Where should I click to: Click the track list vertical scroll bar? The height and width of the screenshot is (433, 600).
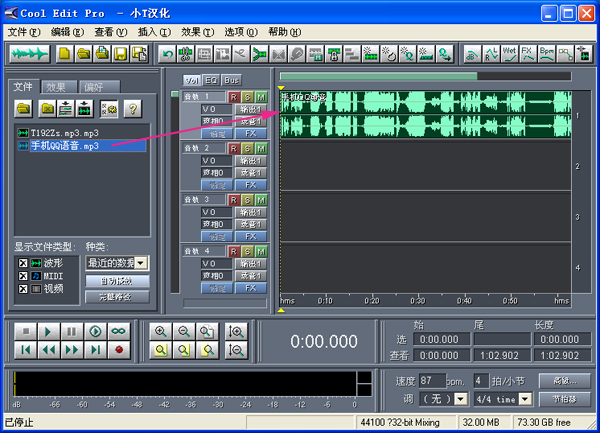click(174, 192)
